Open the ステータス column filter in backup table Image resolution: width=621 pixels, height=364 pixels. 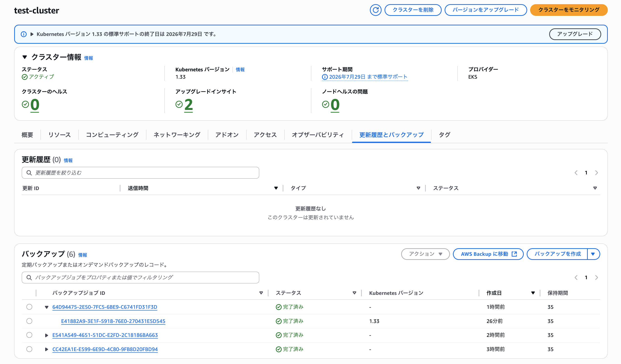[x=354, y=293]
